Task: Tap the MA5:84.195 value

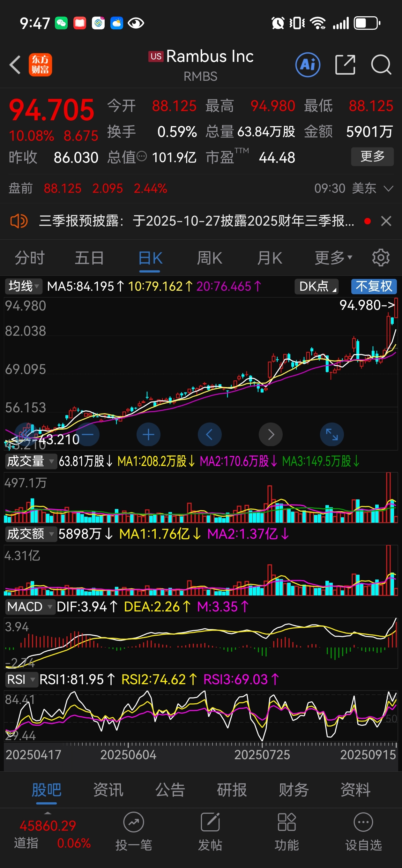Action: pyautogui.click(x=86, y=287)
